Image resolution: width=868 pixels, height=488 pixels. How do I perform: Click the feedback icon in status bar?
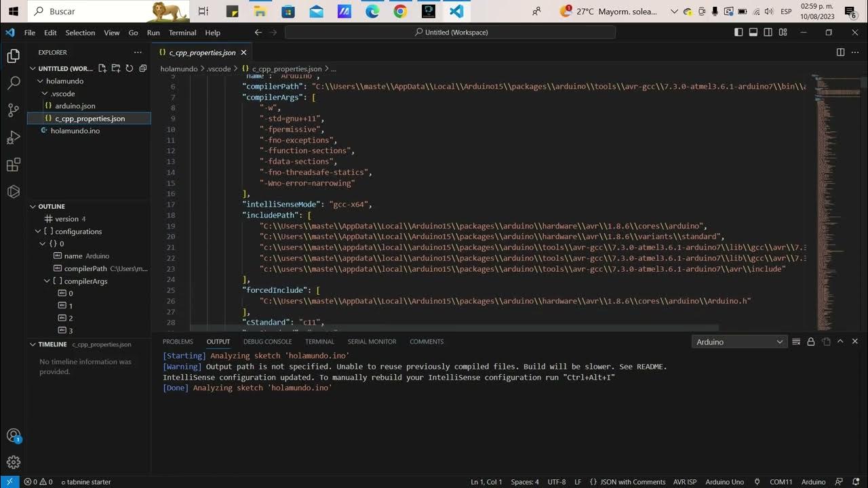click(839, 482)
